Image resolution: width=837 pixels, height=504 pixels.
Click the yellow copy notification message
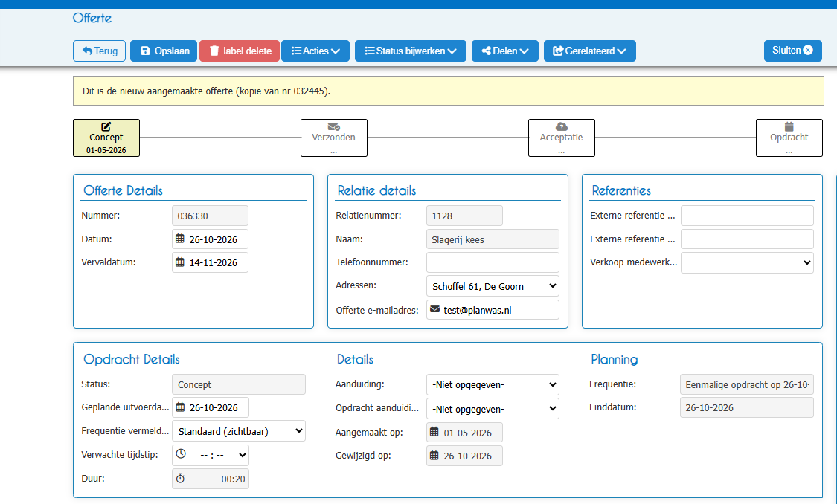449,91
